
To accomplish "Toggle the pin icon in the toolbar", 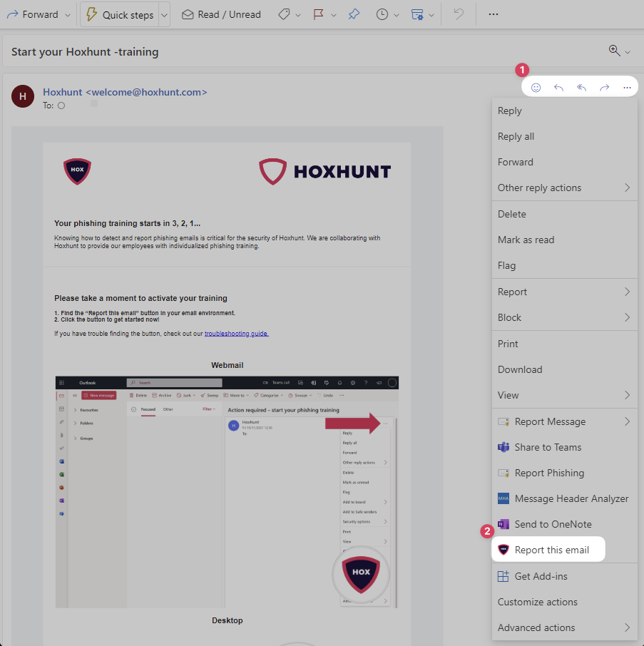I will click(x=354, y=14).
